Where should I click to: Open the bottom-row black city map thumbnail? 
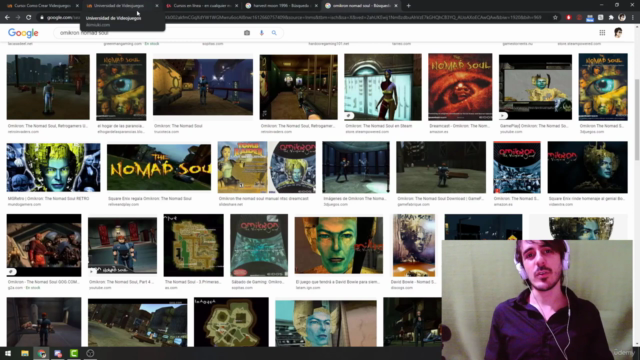[231, 322]
